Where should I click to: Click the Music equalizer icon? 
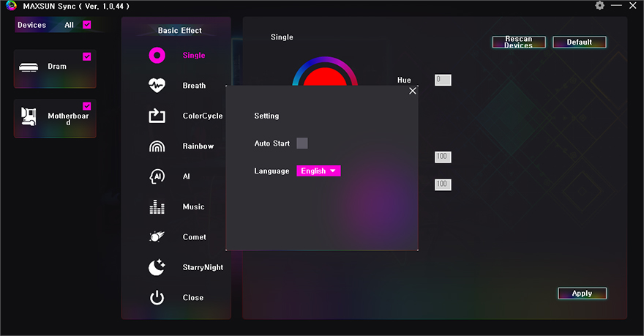click(x=157, y=206)
